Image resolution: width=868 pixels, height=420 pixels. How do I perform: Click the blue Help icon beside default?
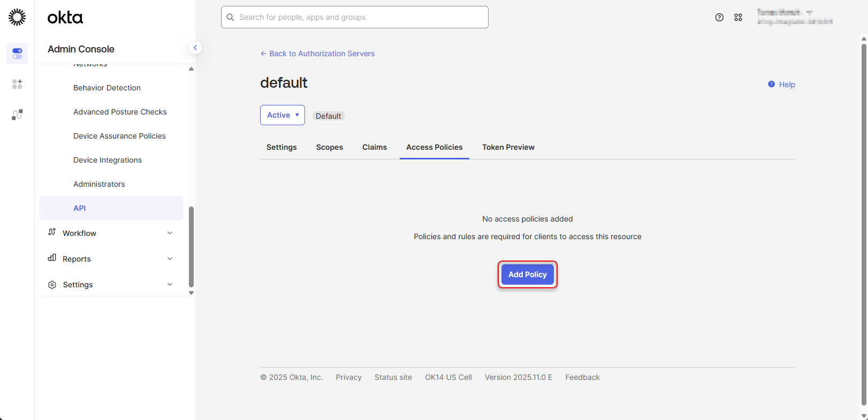771,84
